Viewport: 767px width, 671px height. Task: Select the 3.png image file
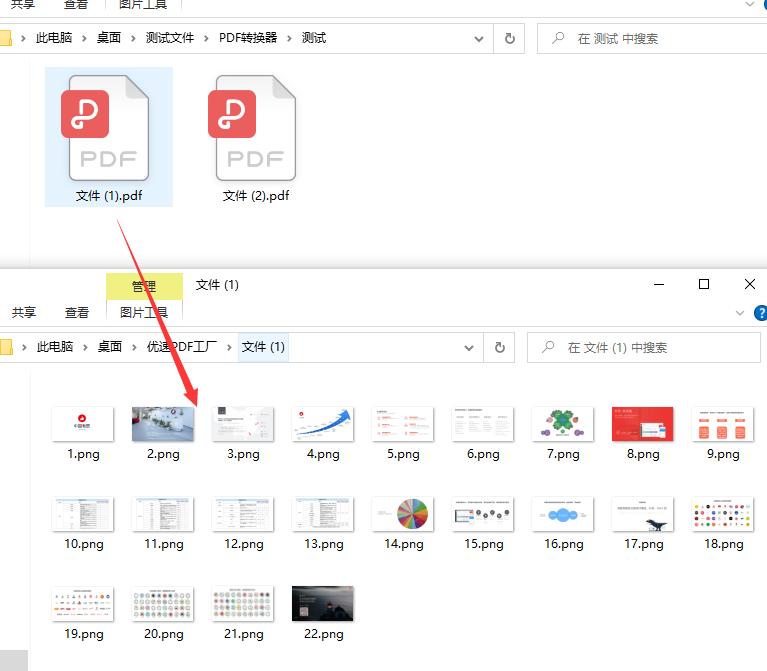(243, 424)
